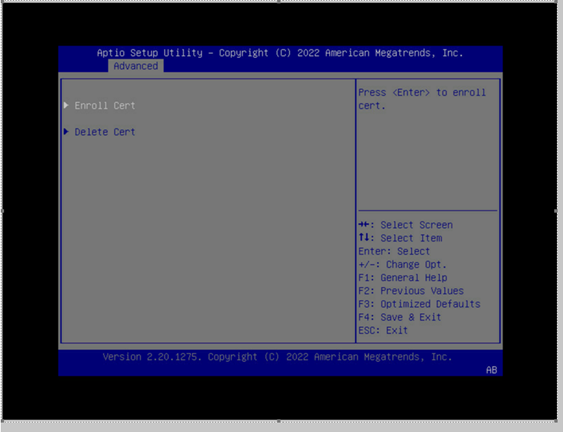
Task: Click the 'Press <Enter> to enroll cert.' help text
Action: coord(422,99)
